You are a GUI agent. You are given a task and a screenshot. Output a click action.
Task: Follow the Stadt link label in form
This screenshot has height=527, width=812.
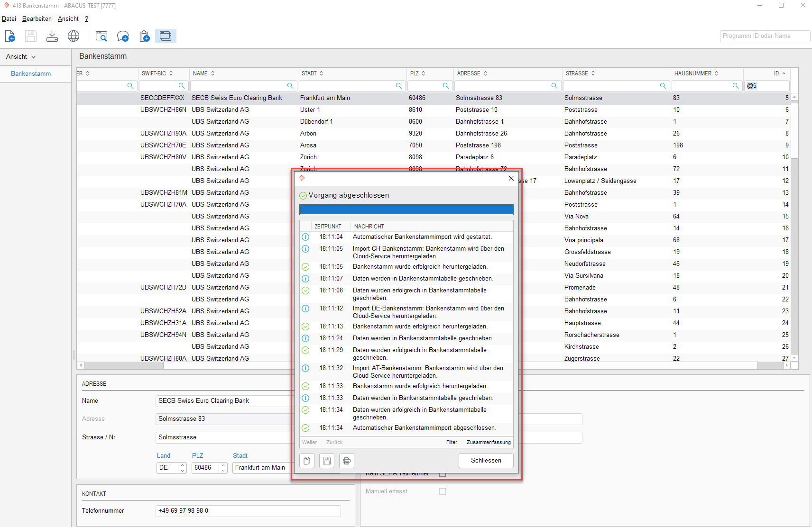tap(240, 455)
